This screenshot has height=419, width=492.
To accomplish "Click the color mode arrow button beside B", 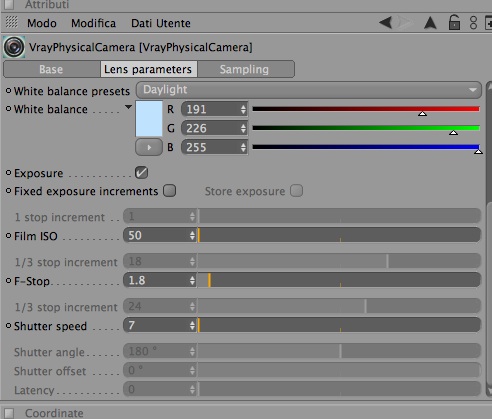I will tap(149, 147).
